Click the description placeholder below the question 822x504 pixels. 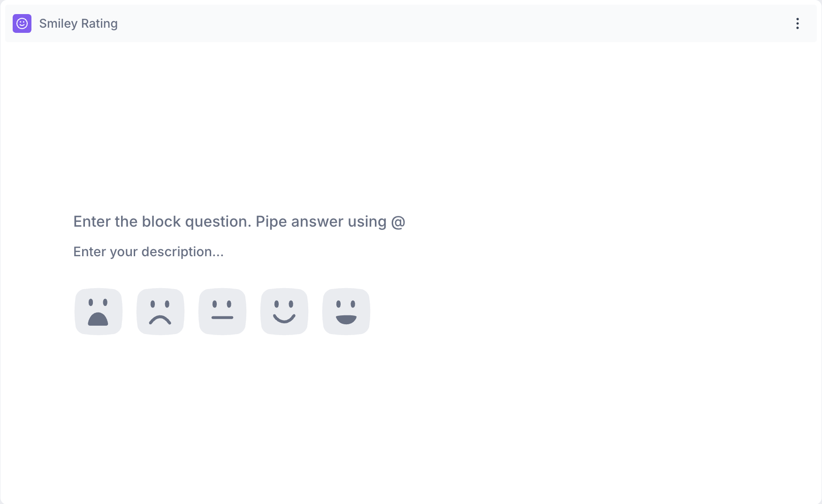(x=148, y=252)
